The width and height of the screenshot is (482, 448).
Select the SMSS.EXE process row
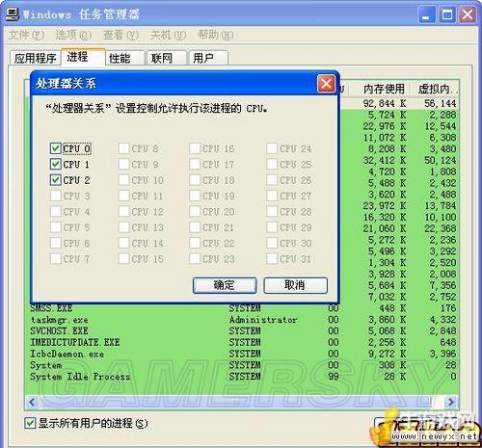[242, 308]
